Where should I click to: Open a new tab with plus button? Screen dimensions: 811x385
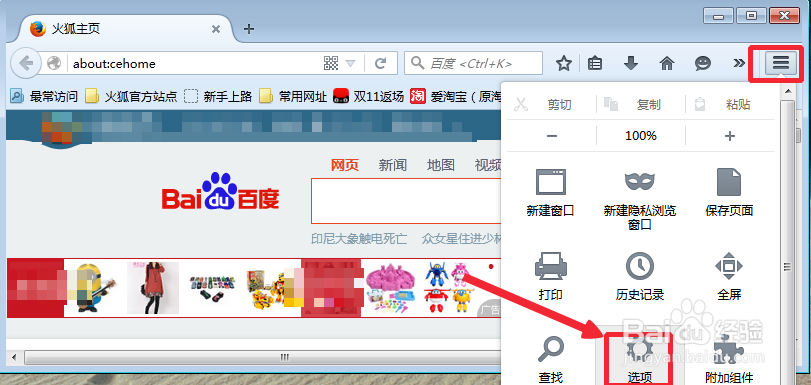(x=249, y=29)
